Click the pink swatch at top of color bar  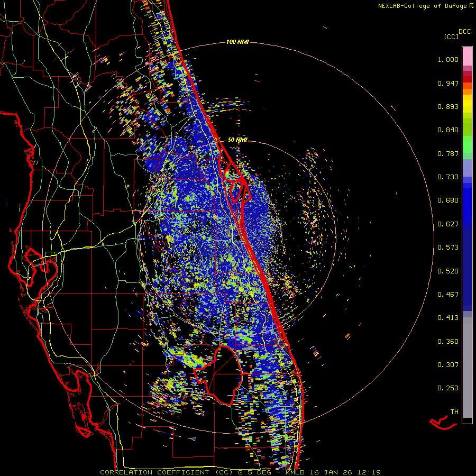(467, 57)
